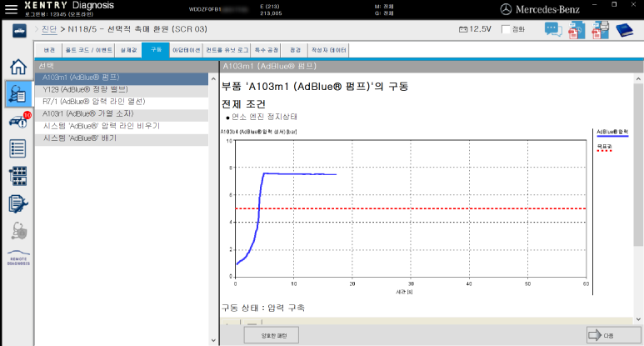Click the 목표값 red dotted legend line
This screenshot has height=346, width=644.
coord(605,151)
